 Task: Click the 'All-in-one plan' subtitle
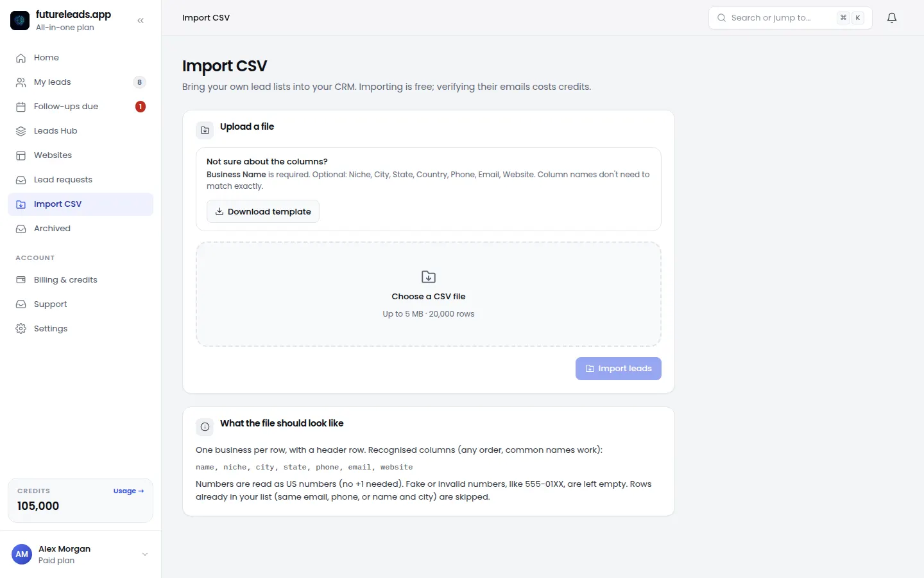pyautogui.click(x=65, y=28)
